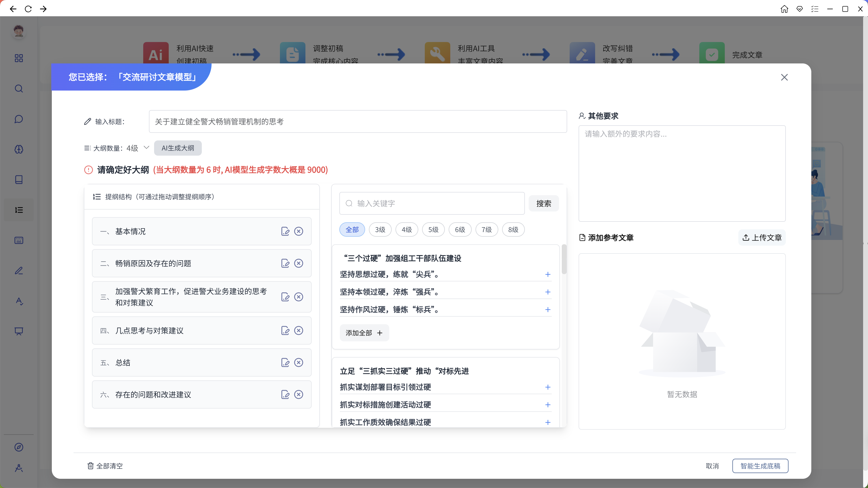
Task: Filter templates by 5级
Action: coord(433,230)
